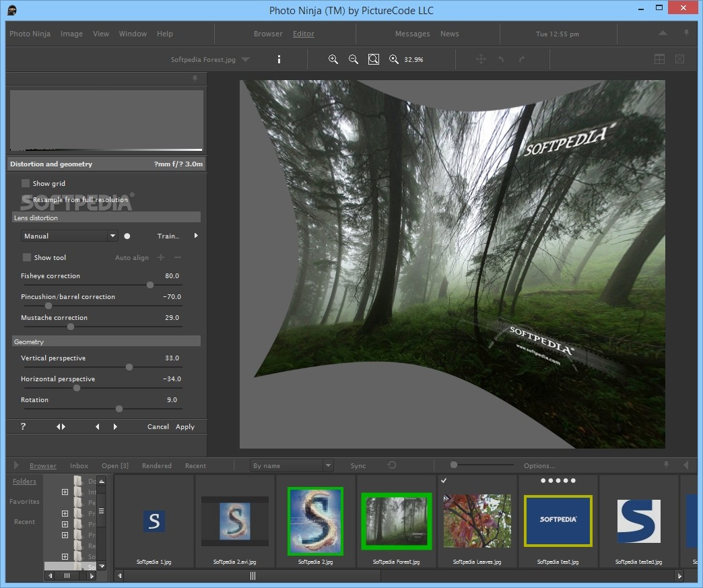Image resolution: width=703 pixels, height=588 pixels.
Task: Click the before/after compare arrows icon
Action: pos(61,426)
